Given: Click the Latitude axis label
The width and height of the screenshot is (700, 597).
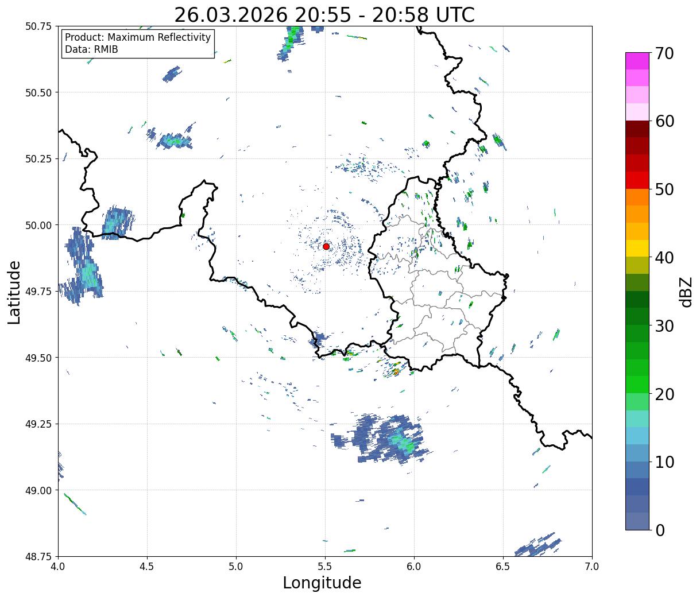Looking at the screenshot, I should click(14, 292).
